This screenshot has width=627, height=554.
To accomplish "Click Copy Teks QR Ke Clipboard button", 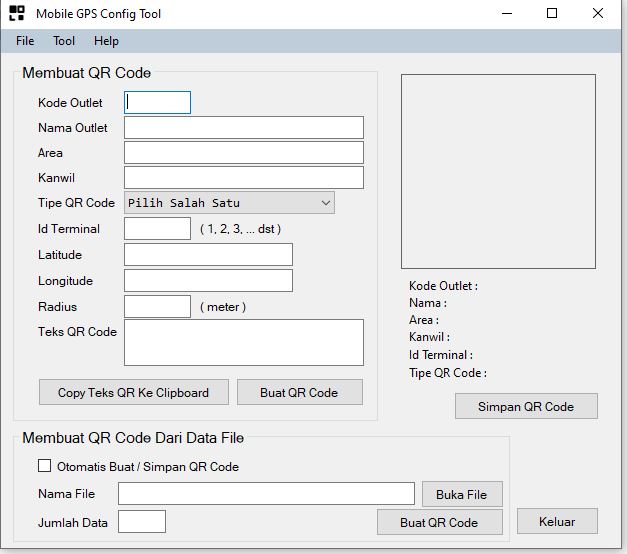I will 134,393.
